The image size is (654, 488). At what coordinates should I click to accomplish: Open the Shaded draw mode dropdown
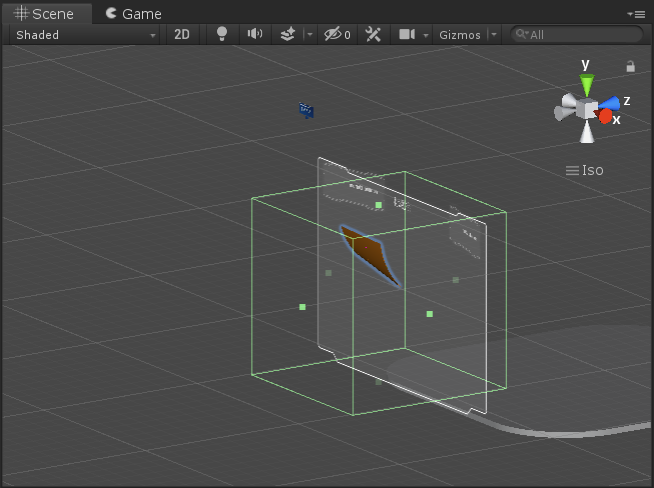pos(86,34)
